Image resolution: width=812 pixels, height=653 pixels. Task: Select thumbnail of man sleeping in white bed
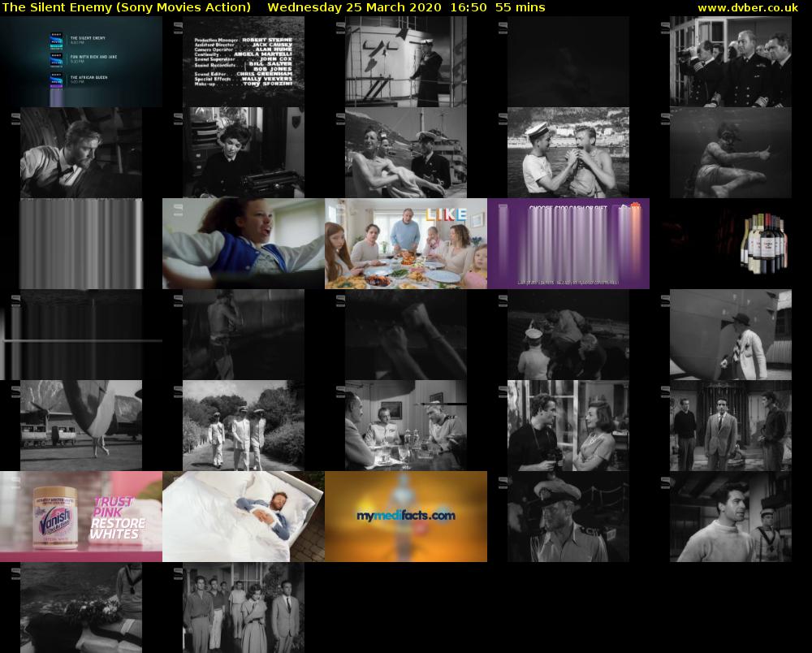pyautogui.click(x=244, y=517)
